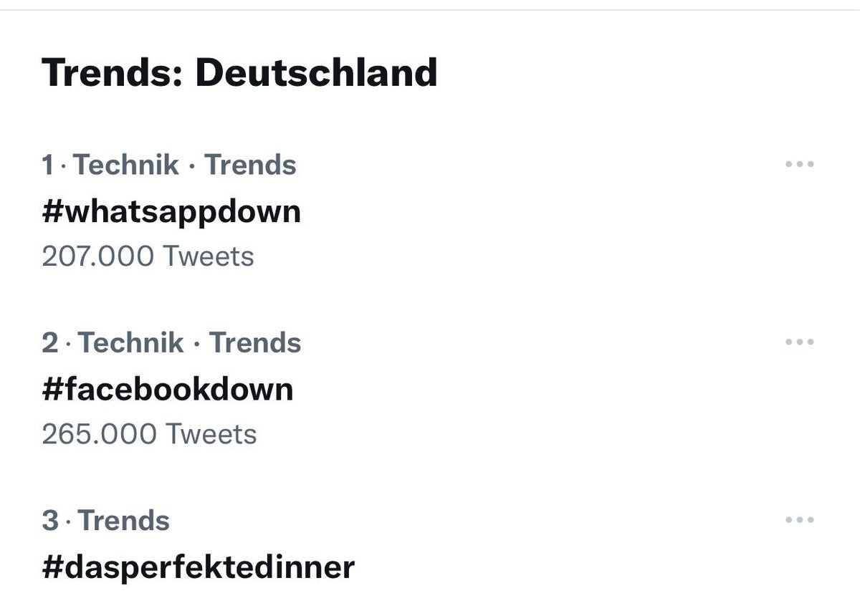Open the #whatsappdown hashtag trend
Screen dimensions: 860x616
(171, 212)
